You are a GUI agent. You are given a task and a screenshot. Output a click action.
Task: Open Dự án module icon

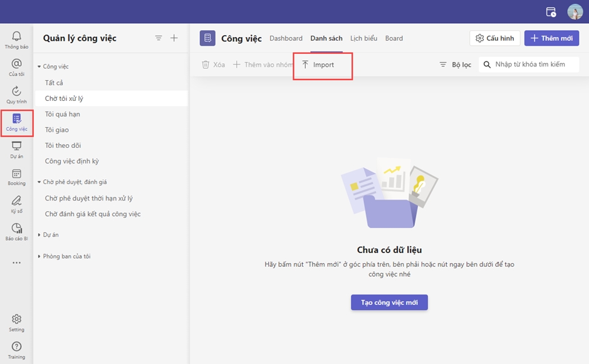(16, 149)
